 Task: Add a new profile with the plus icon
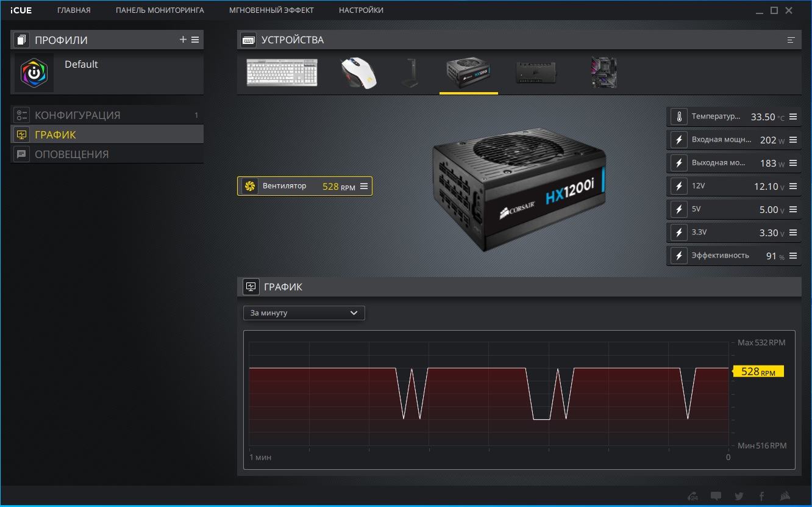click(183, 40)
